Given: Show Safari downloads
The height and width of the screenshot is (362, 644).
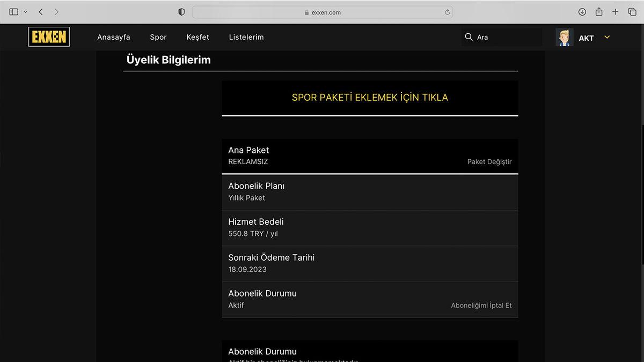Looking at the screenshot, I should pyautogui.click(x=582, y=12).
